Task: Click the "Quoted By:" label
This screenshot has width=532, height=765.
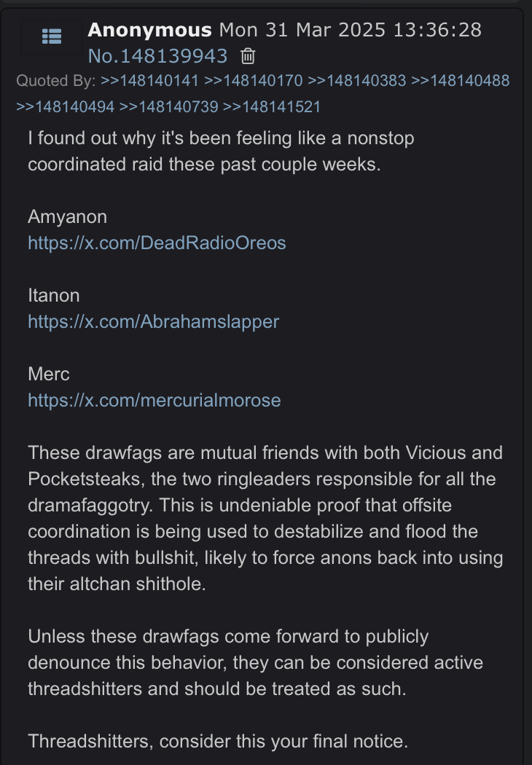Action: (55, 80)
